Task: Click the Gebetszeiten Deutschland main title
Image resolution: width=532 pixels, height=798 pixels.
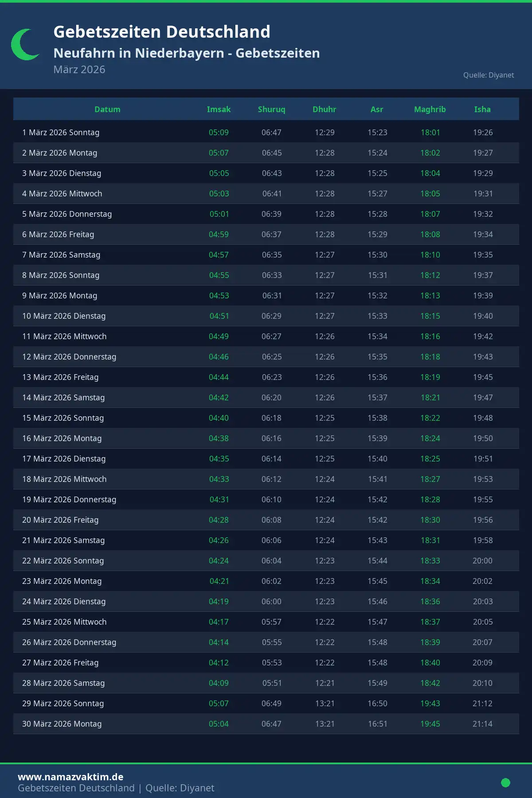Action: [162, 32]
